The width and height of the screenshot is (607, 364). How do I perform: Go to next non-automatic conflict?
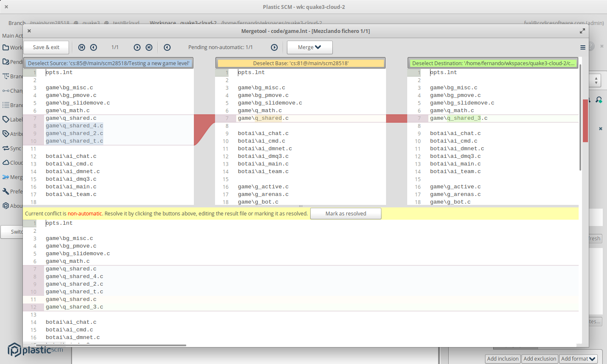[x=274, y=47]
